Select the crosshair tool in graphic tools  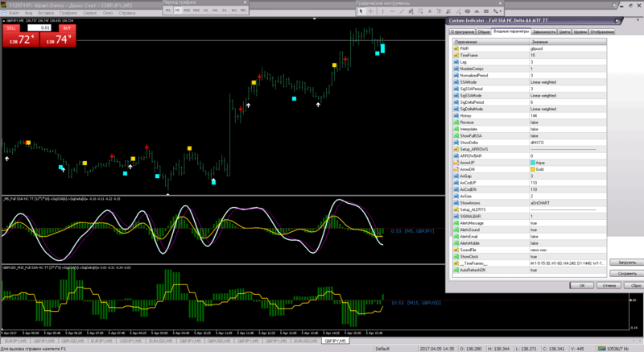tap(370, 11)
